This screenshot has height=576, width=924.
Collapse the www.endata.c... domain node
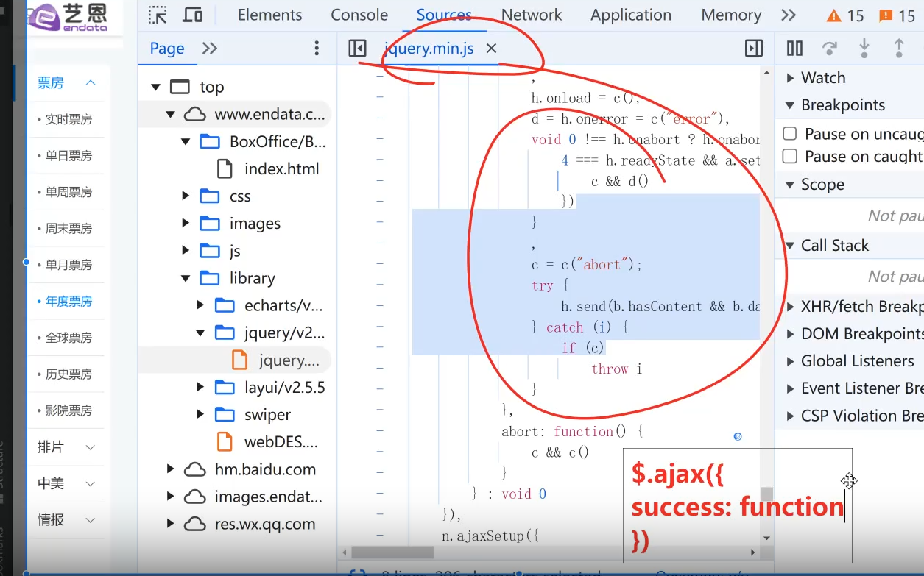point(171,114)
